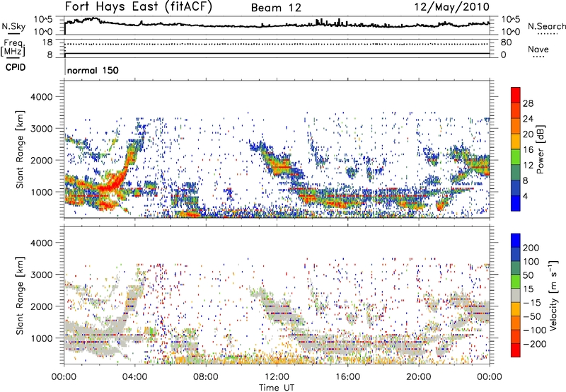This screenshot has width=566, height=392.
Task: Click the '50' velocity colorbar tick
Action: pyautogui.click(x=528, y=275)
